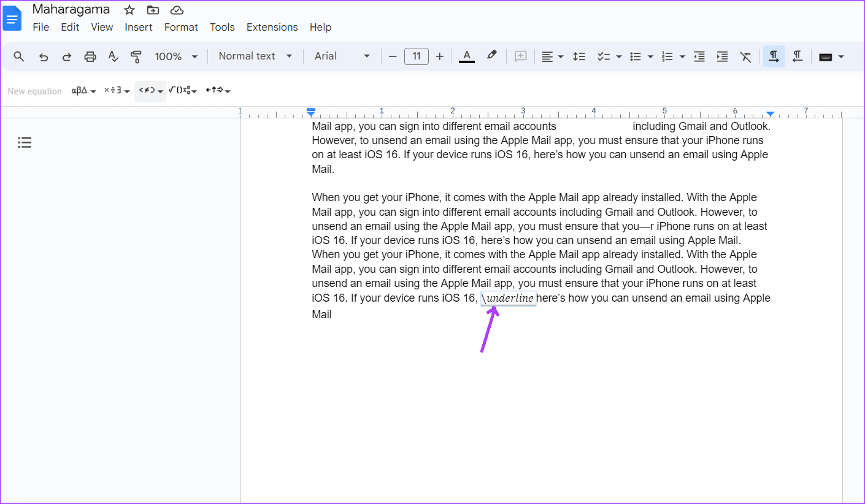
Task: Open the arrows equation category
Action: (216, 91)
